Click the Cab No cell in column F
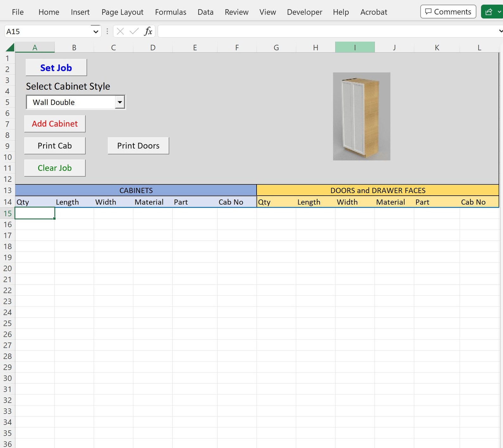The height and width of the screenshot is (448, 503). pyautogui.click(x=237, y=202)
